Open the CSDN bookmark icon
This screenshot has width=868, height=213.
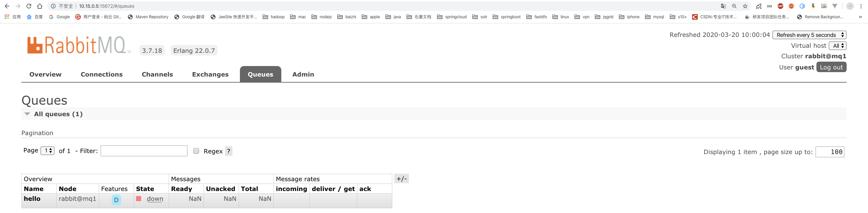[695, 17]
